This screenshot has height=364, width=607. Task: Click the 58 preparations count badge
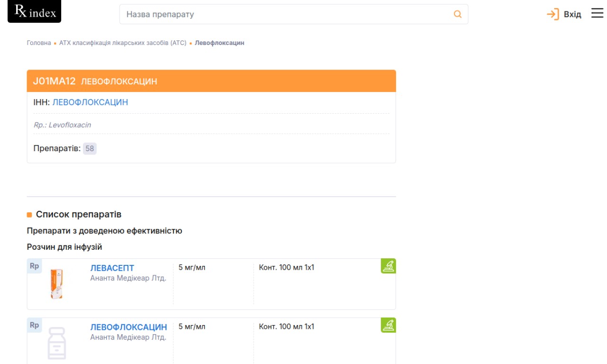click(x=90, y=148)
